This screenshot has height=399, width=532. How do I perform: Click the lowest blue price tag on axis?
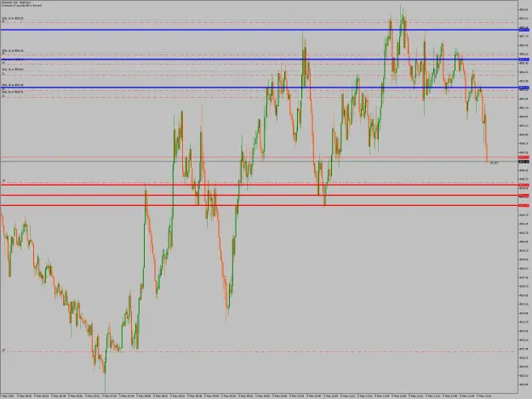point(523,88)
